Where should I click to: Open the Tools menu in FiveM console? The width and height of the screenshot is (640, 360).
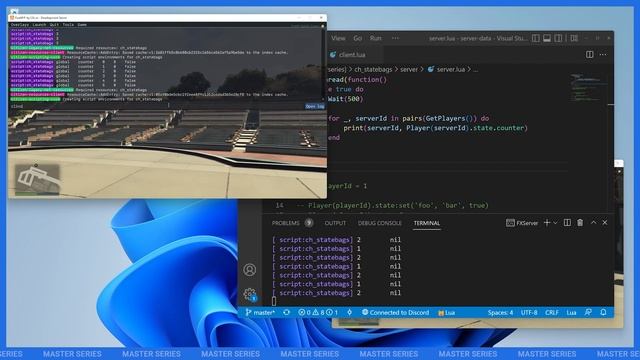click(x=68, y=25)
